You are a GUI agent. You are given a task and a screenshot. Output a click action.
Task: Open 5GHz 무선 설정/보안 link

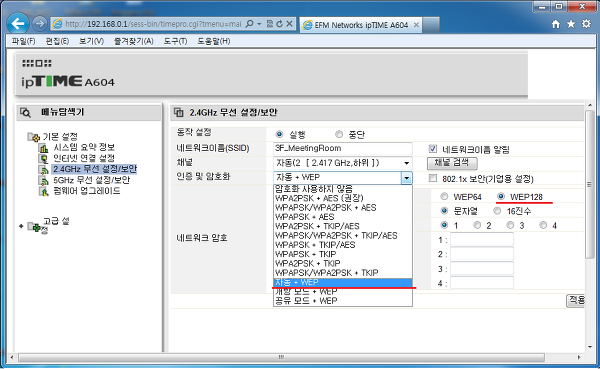[91, 180]
